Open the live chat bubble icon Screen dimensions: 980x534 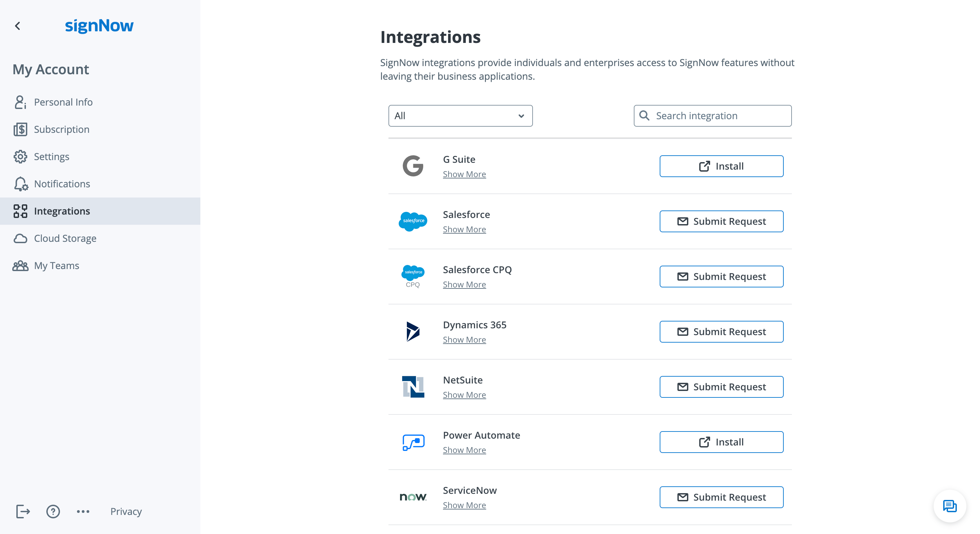click(950, 506)
